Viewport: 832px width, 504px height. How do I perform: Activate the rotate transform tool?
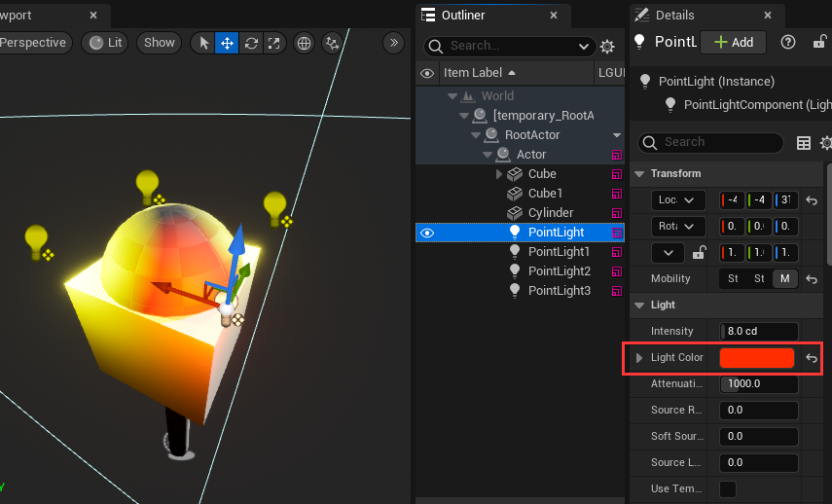coord(251,43)
